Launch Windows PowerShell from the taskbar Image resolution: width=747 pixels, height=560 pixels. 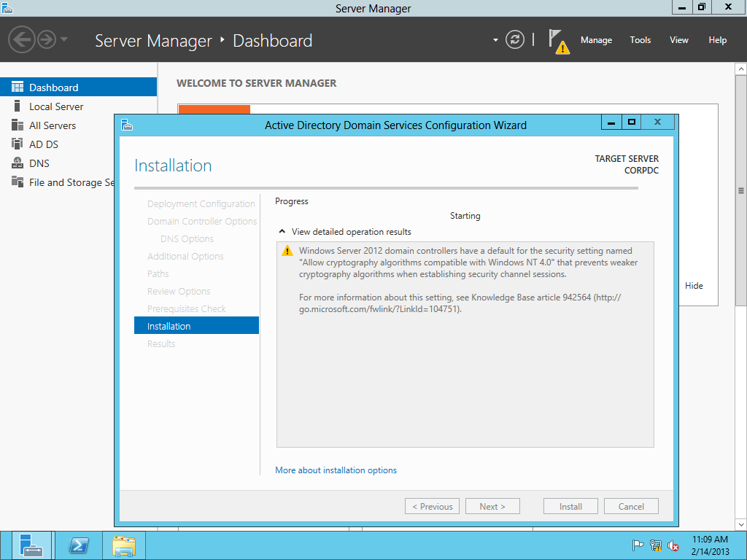(x=79, y=545)
